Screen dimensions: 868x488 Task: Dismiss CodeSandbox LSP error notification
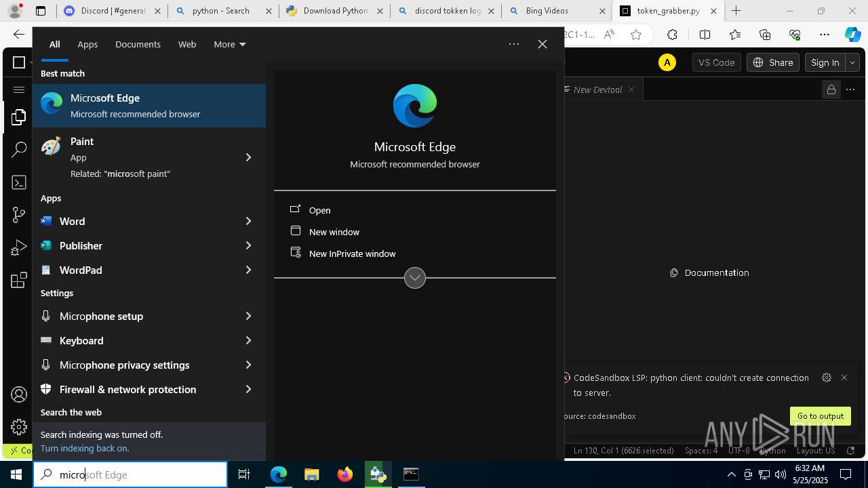pyautogui.click(x=844, y=378)
